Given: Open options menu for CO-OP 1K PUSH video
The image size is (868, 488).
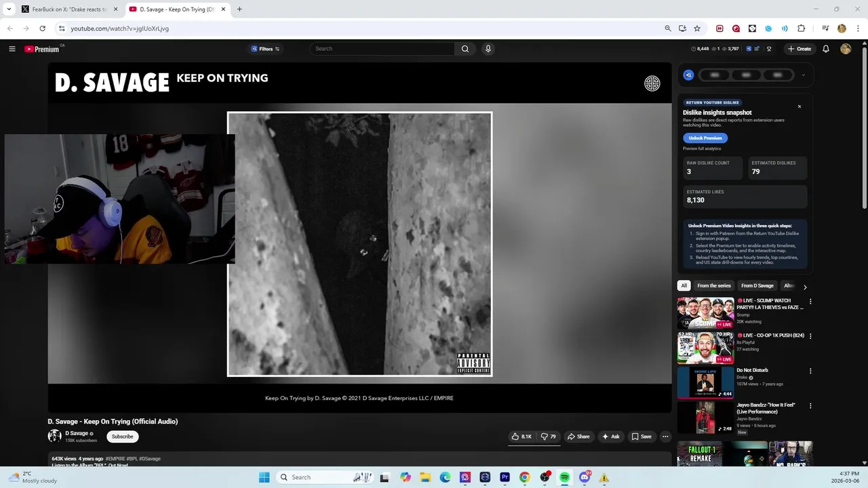Looking at the screenshot, I should point(810,336).
